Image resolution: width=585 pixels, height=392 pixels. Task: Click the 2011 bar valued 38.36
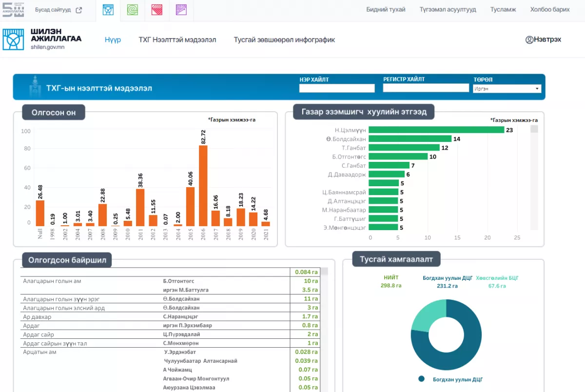tap(140, 208)
